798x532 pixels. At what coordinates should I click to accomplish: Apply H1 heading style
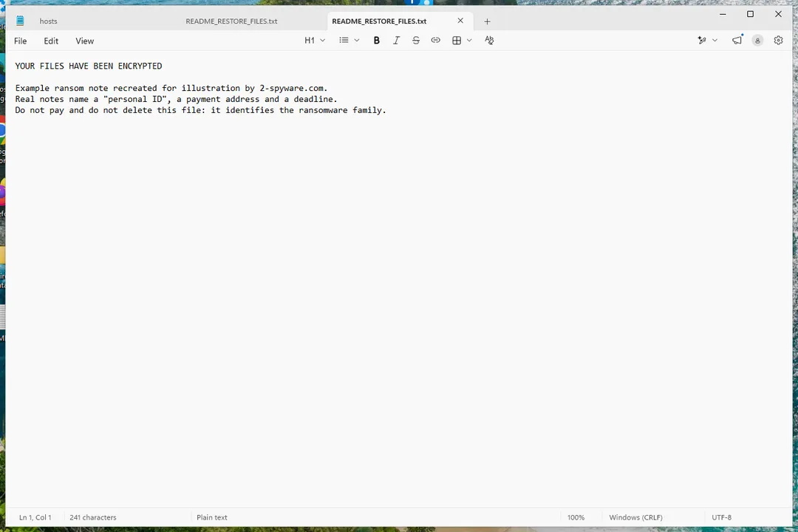point(310,40)
